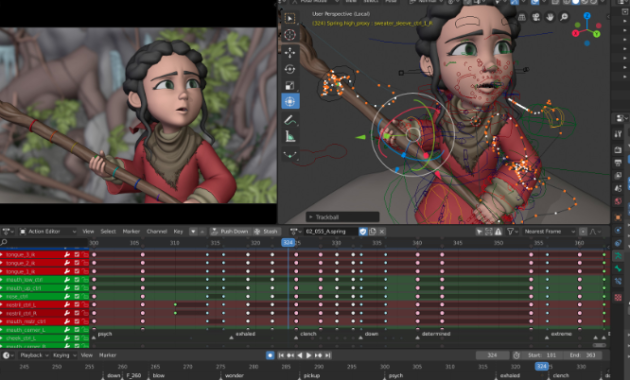Choose the Scale tool
This screenshot has width=630, height=380.
(x=290, y=85)
